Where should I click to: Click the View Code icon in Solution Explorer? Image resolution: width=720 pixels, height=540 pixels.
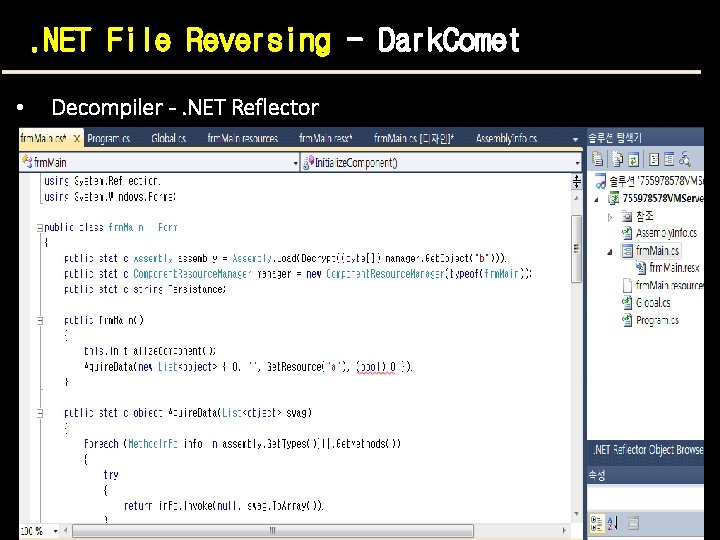tap(654, 159)
